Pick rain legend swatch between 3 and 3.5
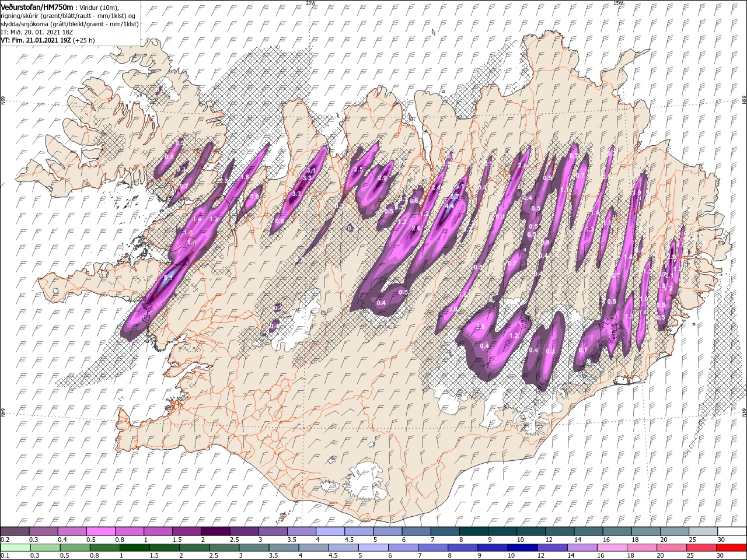The height and width of the screenshot is (560, 747). click(254, 548)
